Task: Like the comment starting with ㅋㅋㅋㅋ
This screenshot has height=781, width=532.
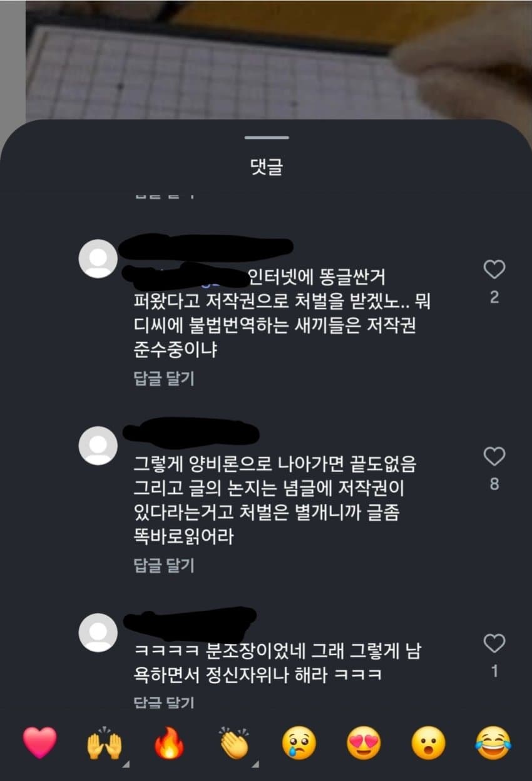Action: [x=494, y=643]
